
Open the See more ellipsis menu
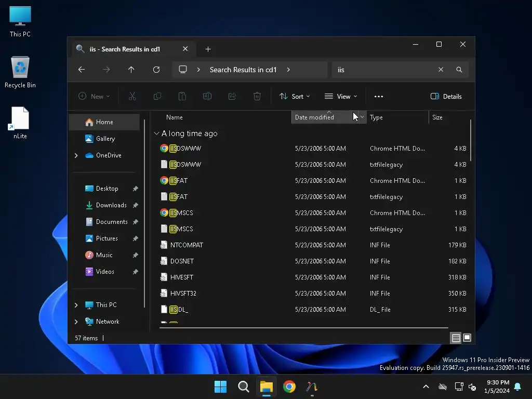[379, 96]
